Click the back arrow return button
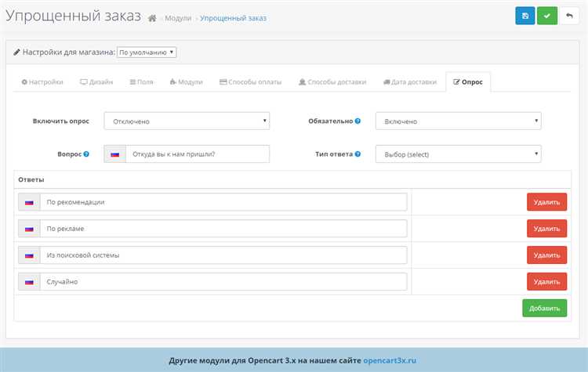The image size is (588, 372). (570, 16)
